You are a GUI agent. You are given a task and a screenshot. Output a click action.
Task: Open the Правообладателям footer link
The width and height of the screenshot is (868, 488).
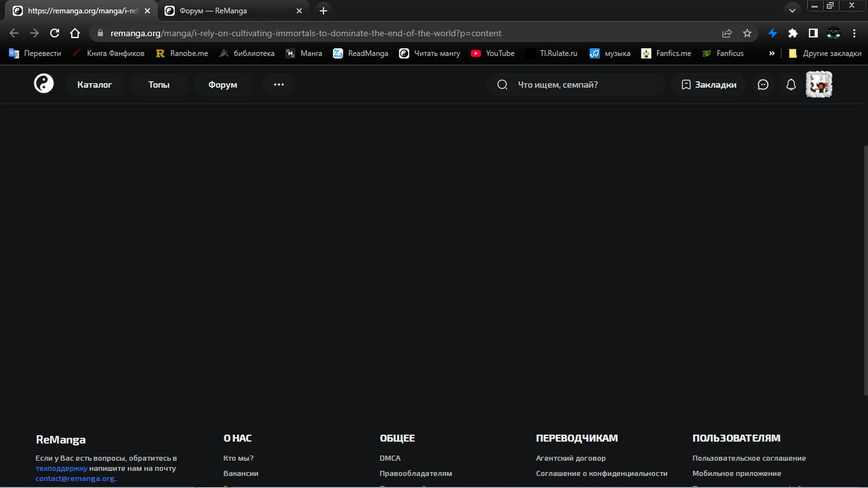click(x=416, y=473)
